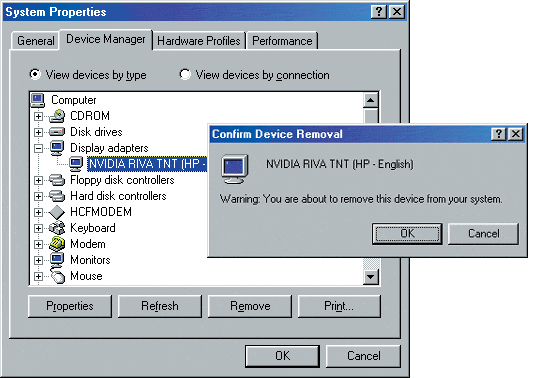540x378 pixels.
Task: Expand the Floppy disk controllers node
Action: coord(39,180)
